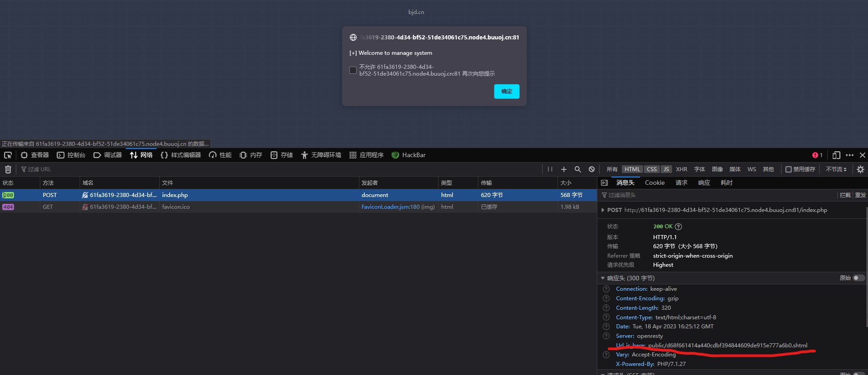Pause network log recording
Image resolution: width=868 pixels, height=375 pixels.
pos(550,169)
